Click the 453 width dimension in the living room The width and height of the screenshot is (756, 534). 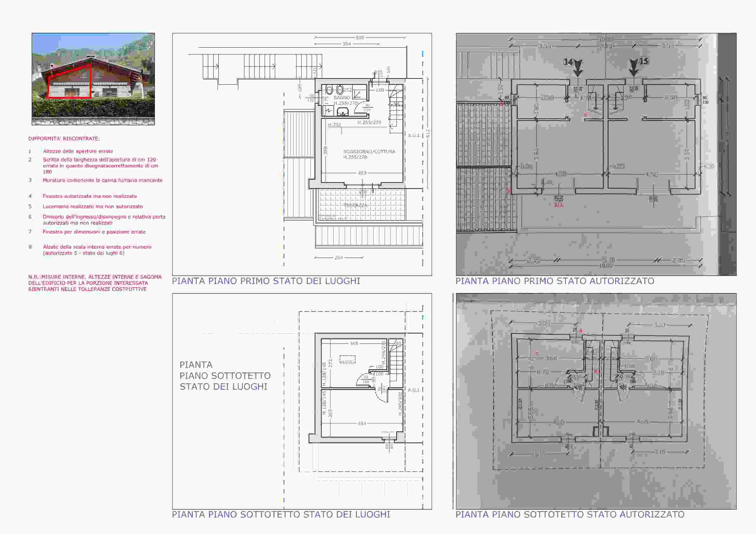pyautogui.click(x=362, y=173)
